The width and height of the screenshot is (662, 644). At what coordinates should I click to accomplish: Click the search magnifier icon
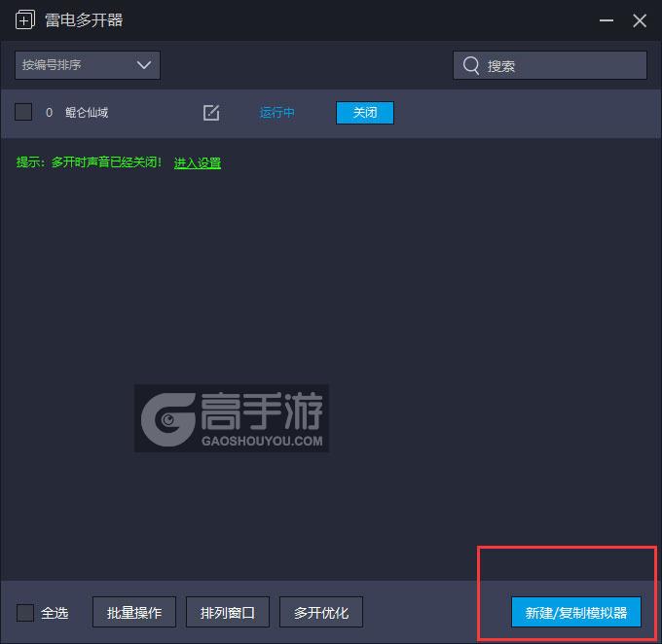(x=471, y=66)
